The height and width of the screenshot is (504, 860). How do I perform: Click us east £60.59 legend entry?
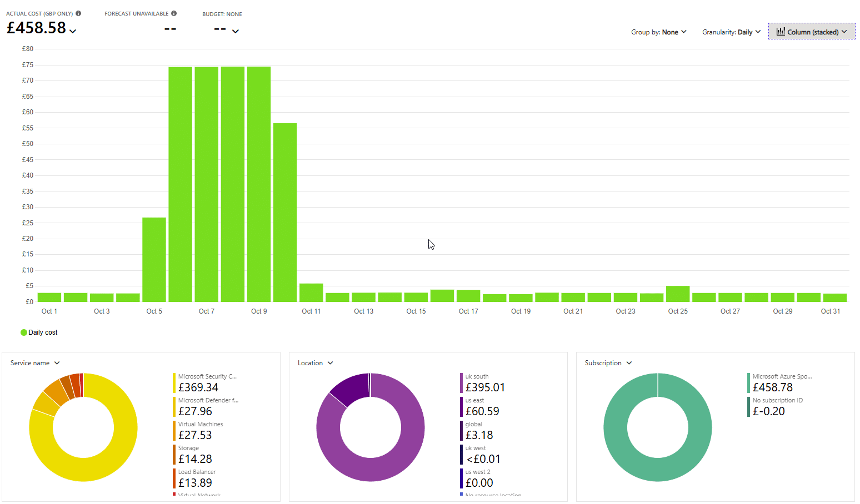point(482,407)
